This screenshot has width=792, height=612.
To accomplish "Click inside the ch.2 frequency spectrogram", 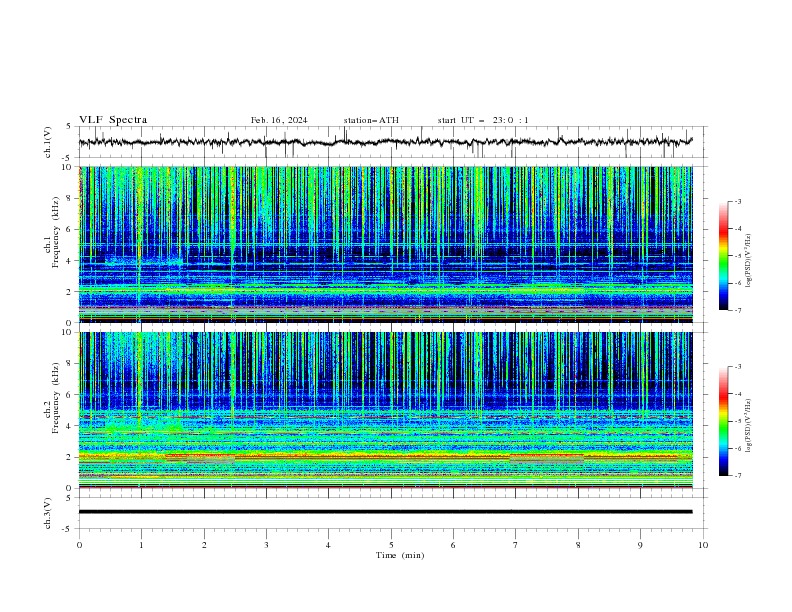I will 386,410.
